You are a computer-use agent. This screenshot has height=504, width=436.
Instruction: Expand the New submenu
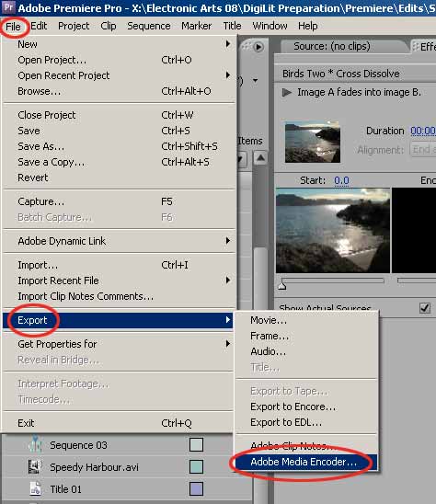click(x=119, y=44)
